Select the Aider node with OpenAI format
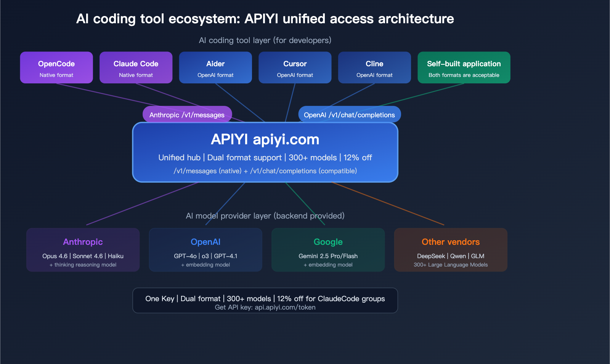 click(215, 67)
